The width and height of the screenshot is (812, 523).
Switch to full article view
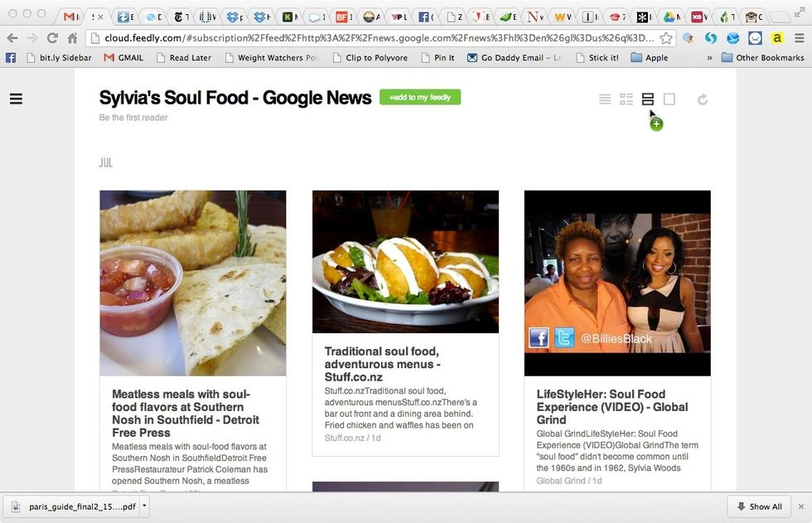tap(669, 99)
